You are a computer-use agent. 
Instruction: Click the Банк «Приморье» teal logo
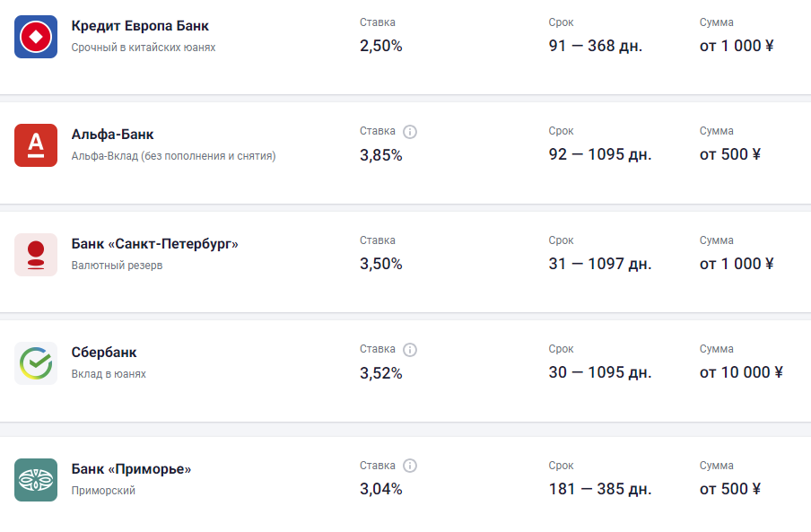36,480
